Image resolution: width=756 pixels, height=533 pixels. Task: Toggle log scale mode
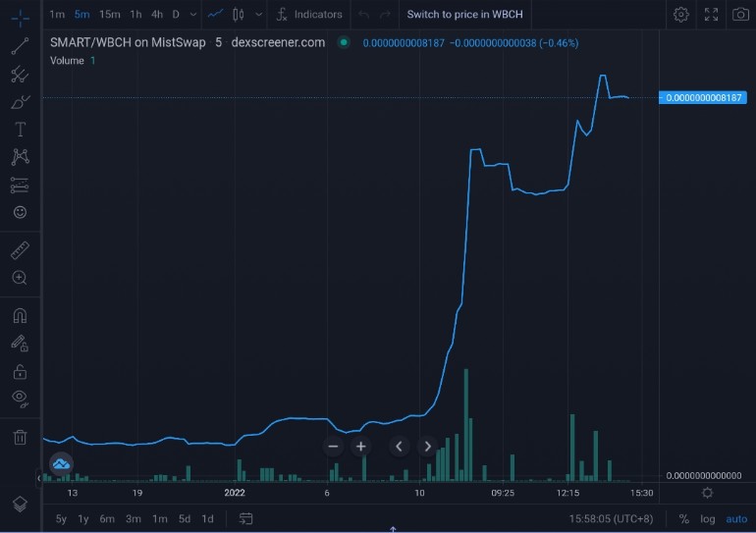tap(707, 519)
